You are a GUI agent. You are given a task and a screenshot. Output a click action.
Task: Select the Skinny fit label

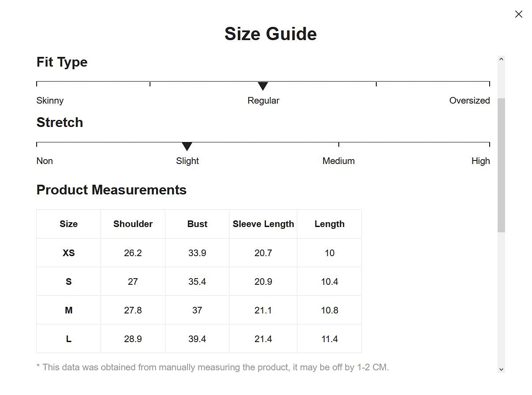click(x=50, y=101)
